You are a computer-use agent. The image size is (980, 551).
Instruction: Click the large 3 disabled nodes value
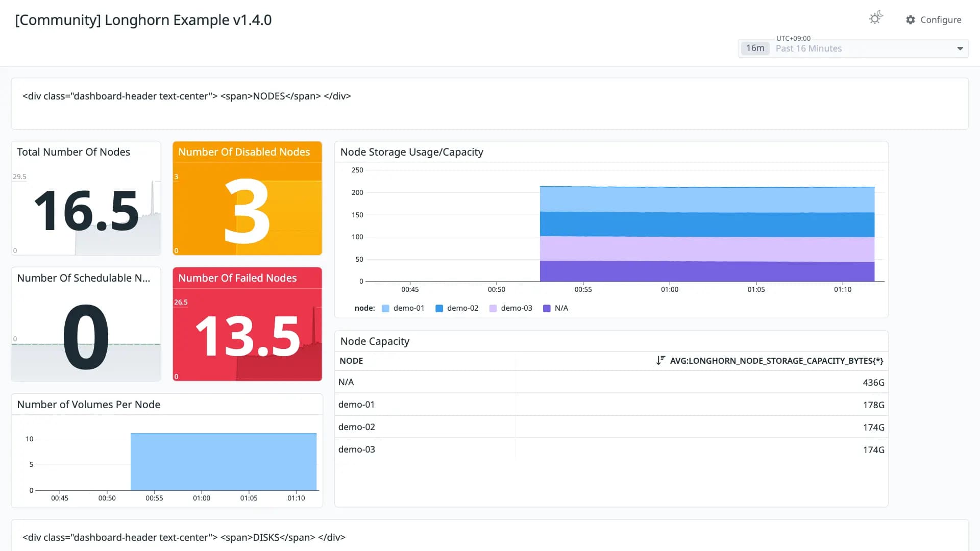pyautogui.click(x=247, y=211)
